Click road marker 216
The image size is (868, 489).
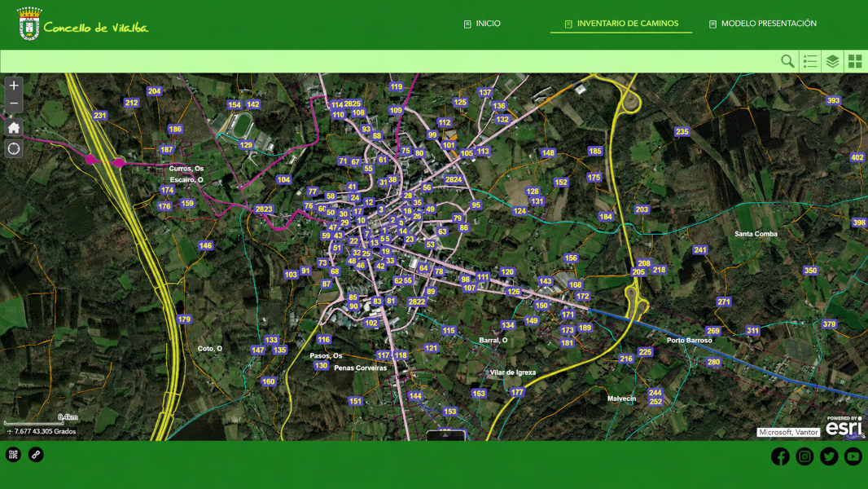click(626, 359)
